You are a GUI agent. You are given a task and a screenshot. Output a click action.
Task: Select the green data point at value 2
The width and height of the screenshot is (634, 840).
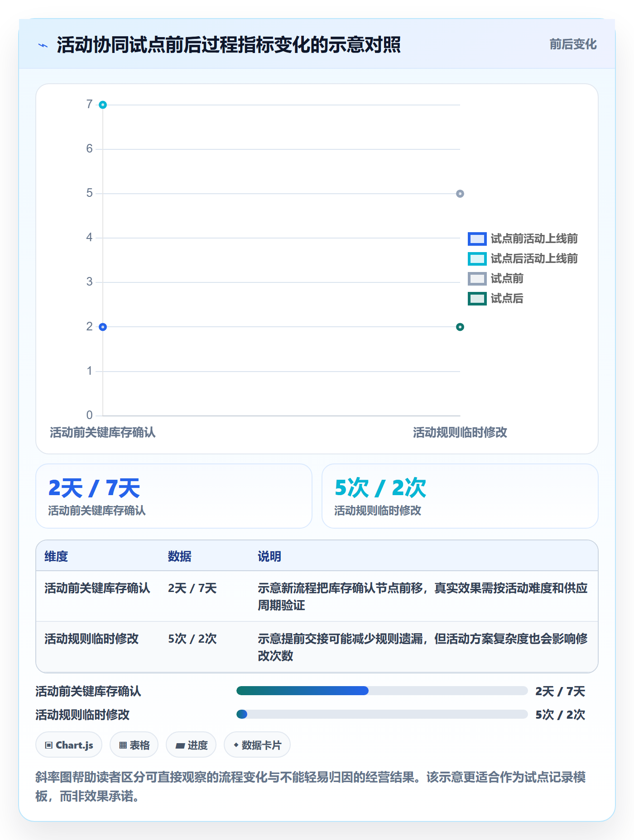point(460,327)
